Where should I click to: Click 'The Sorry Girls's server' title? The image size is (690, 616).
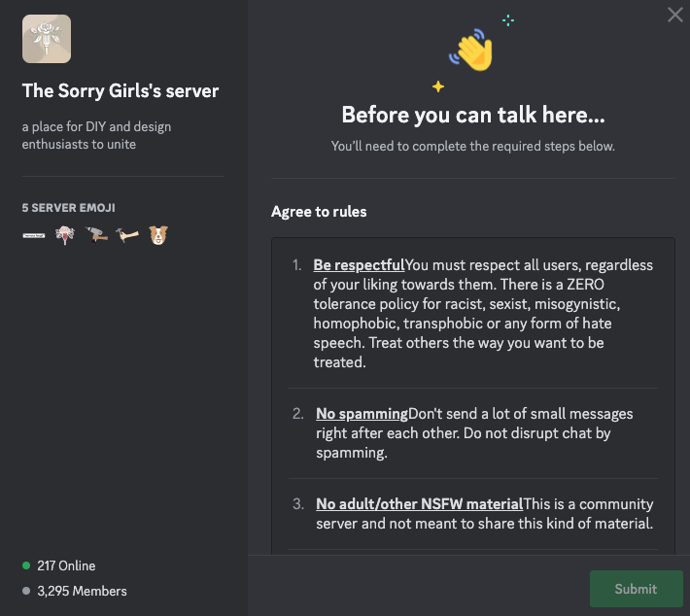(x=121, y=91)
